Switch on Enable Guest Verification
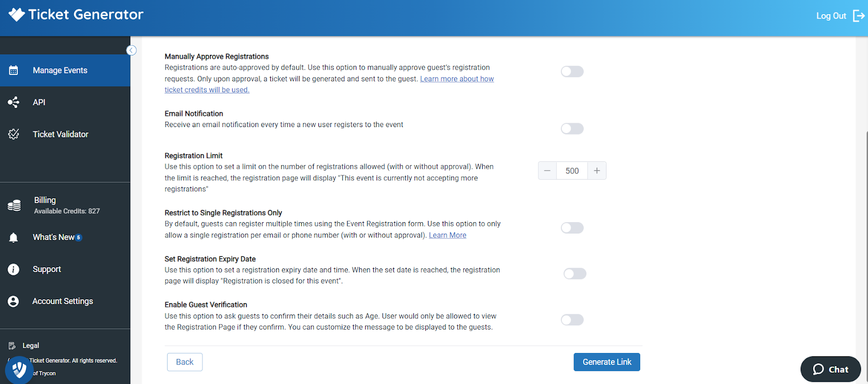 [x=572, y=320]
